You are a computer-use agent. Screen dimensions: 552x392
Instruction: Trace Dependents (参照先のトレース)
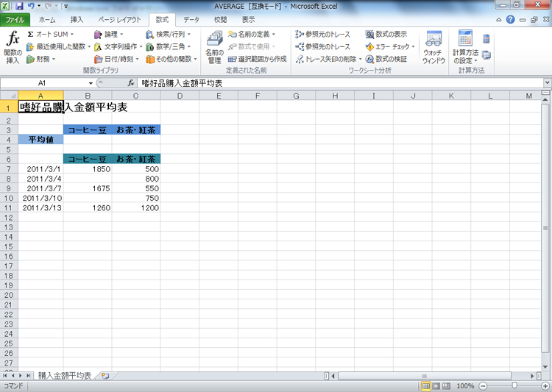pos(323,46)
